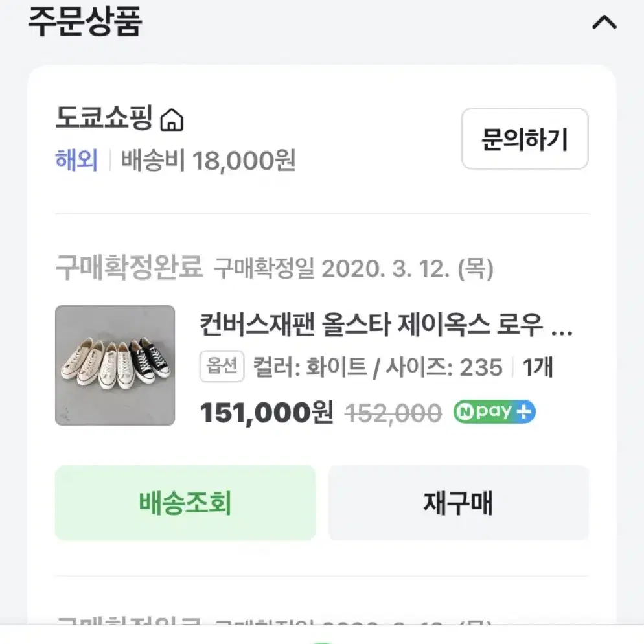Image resolution: width=644 pixels, height=644 pixels.
Task: Tap the 구매확정완료 status label
Action: (x=129, y=268)
